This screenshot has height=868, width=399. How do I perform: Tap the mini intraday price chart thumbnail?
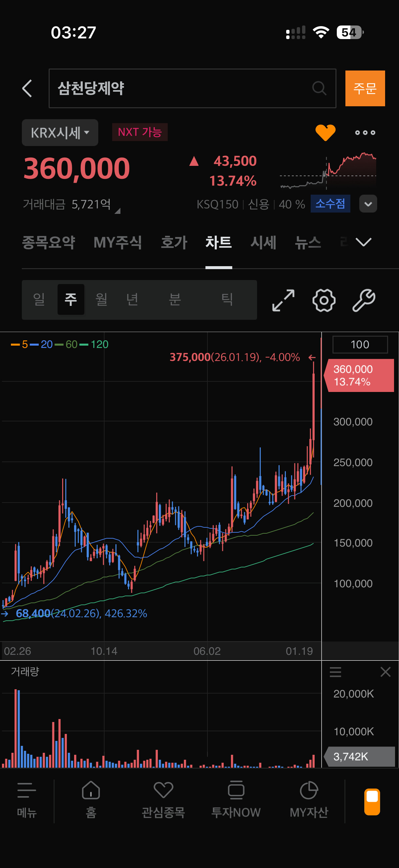(x=328, y=171)
